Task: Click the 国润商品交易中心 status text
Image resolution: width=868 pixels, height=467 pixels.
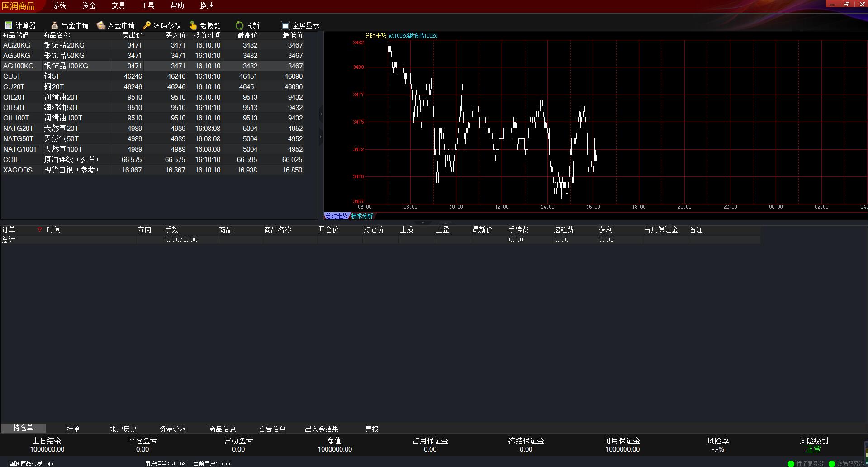Action: coord(31,463)
